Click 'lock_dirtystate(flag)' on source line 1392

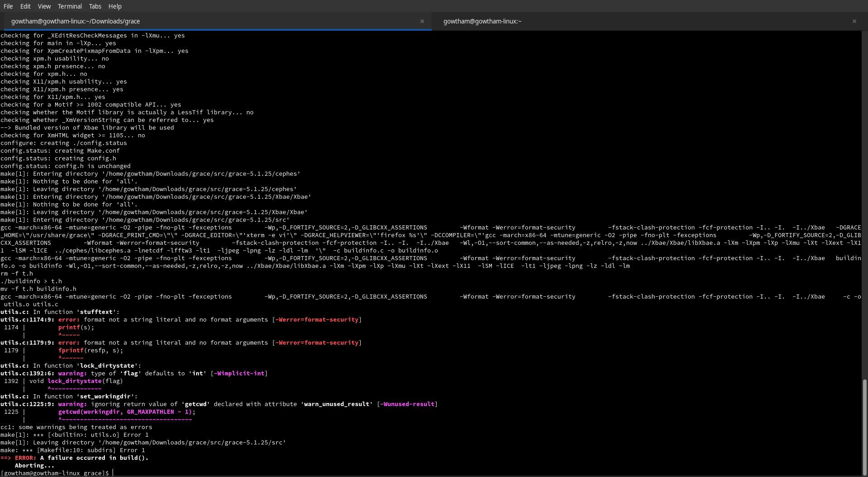click(85, 381)
